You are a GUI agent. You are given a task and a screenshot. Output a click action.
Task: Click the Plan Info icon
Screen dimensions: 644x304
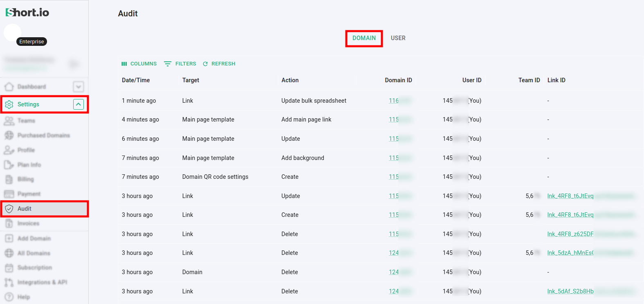[9, 165]
